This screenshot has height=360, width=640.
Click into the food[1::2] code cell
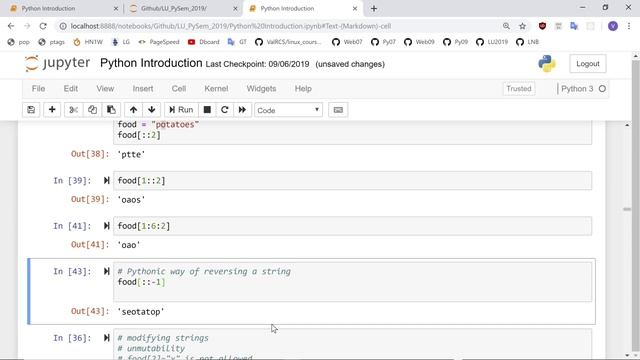pyautogui.click(x=352, y=181)
